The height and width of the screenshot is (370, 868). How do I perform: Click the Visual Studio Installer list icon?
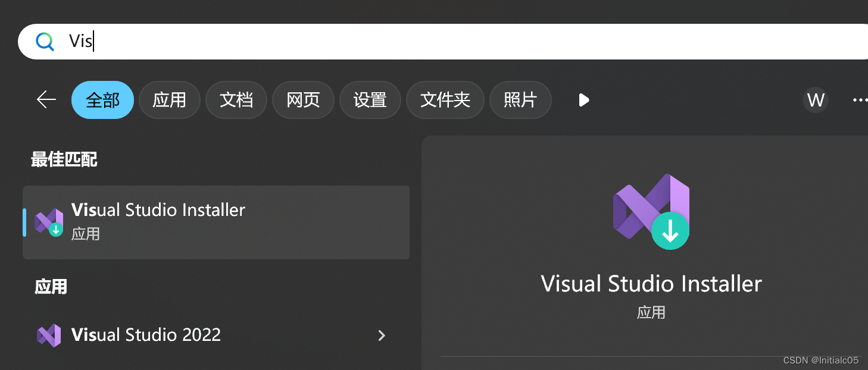pyautogui.click(x=49, y=222)
